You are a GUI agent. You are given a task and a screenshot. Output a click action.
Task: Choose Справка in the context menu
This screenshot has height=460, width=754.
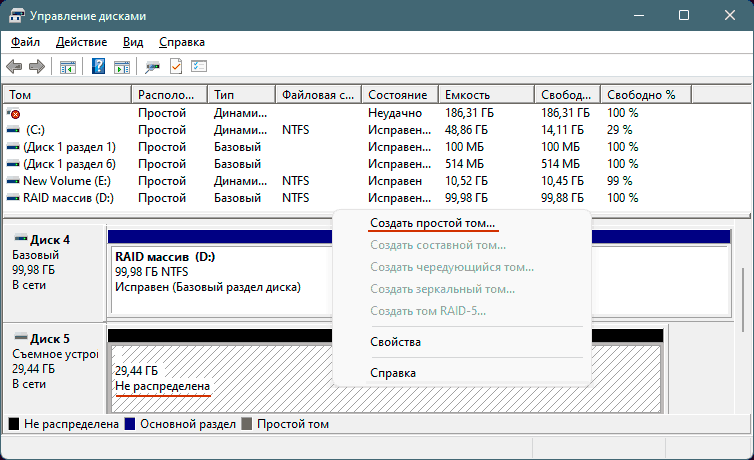pyautogui.click(x=393, y=373)
